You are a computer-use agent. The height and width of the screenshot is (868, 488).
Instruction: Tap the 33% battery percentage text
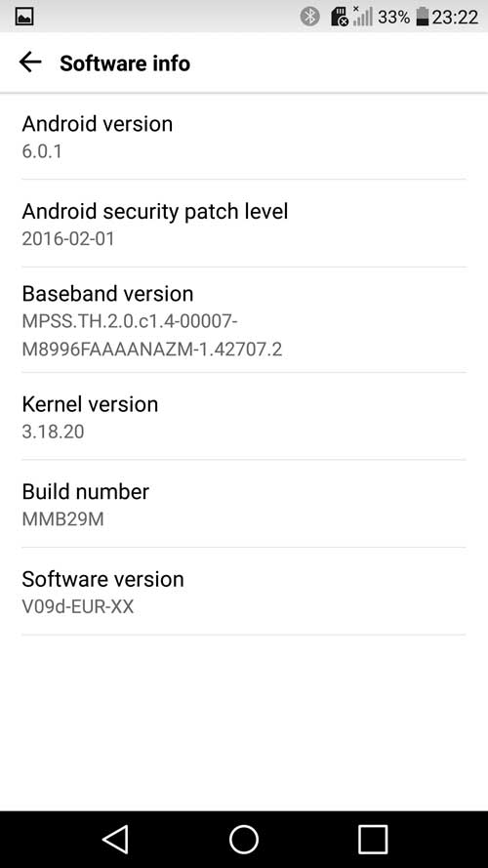tap(394, 18)
